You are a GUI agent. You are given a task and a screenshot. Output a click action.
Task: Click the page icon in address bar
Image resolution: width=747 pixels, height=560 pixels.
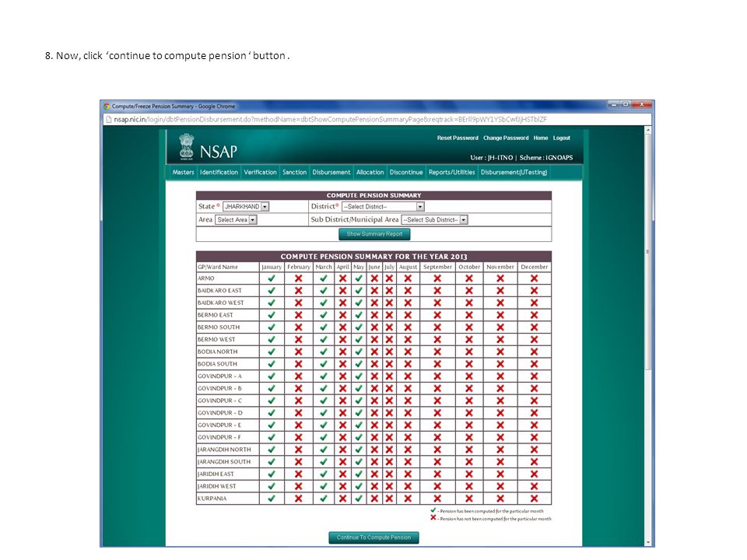(108, 120)
